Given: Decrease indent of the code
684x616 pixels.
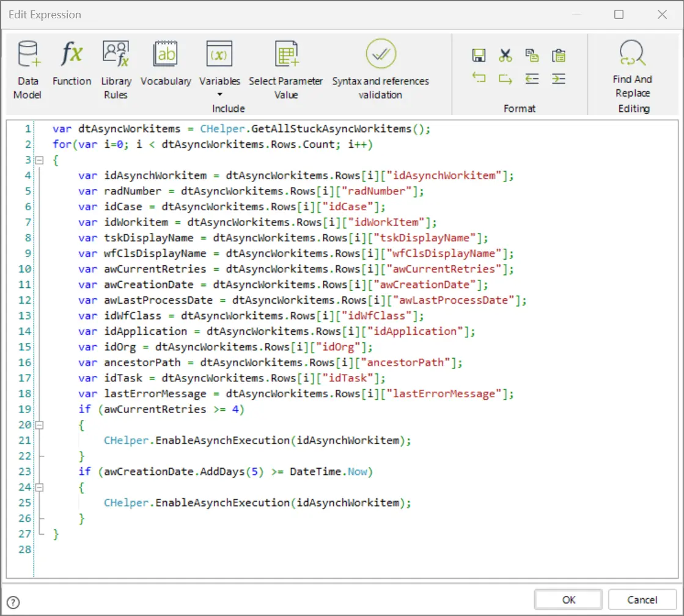Looking at the screenshot, I should (532, 78).
